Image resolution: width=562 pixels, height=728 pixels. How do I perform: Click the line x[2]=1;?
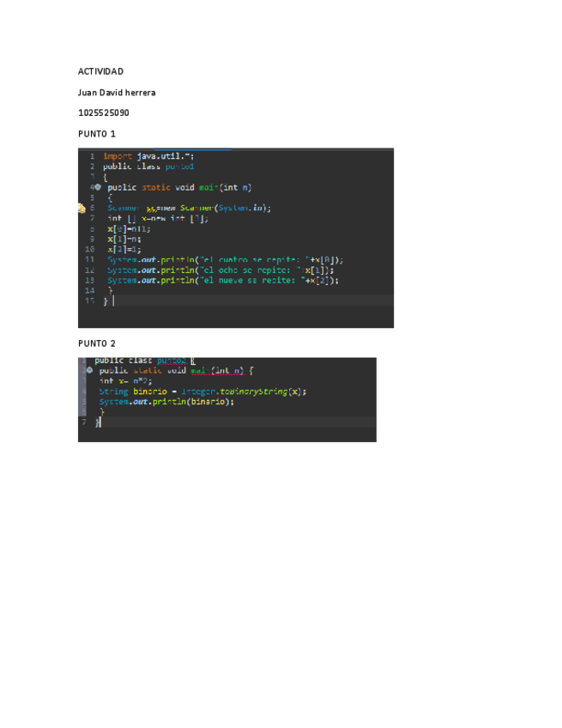pyautogui.click(x=124, y=249)
